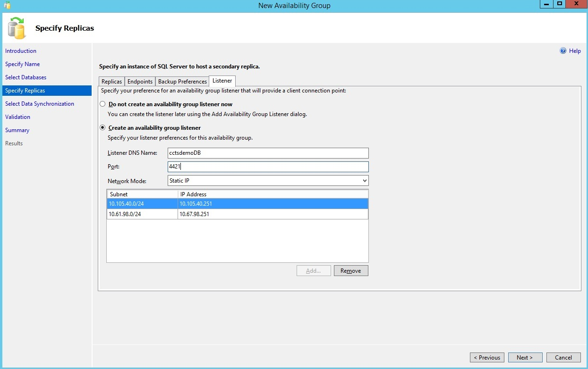Image resolution: width=588 pixels, height=369 pixels.
Task: Click the Port input field
Action: (x=268, y=167)
